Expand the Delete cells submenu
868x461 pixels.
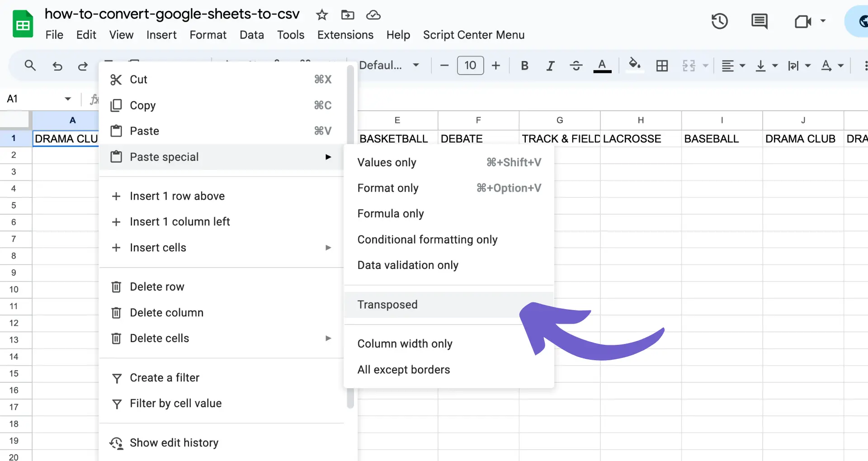222,339
